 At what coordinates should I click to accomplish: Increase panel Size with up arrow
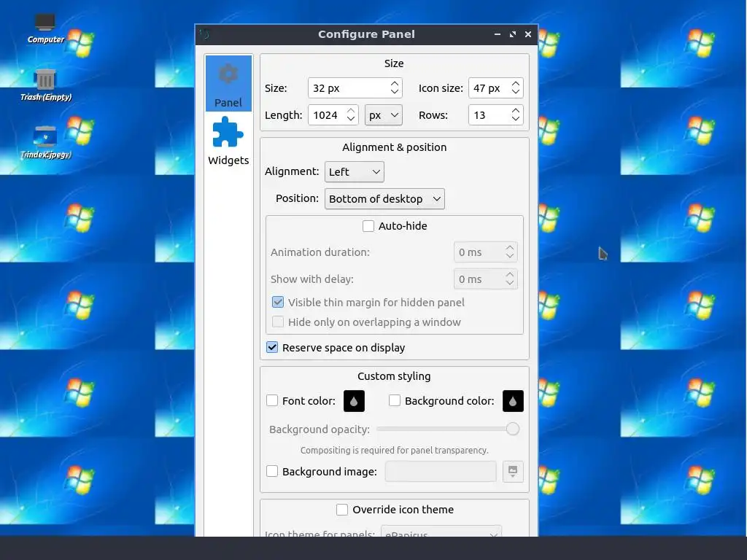(395, 84)
